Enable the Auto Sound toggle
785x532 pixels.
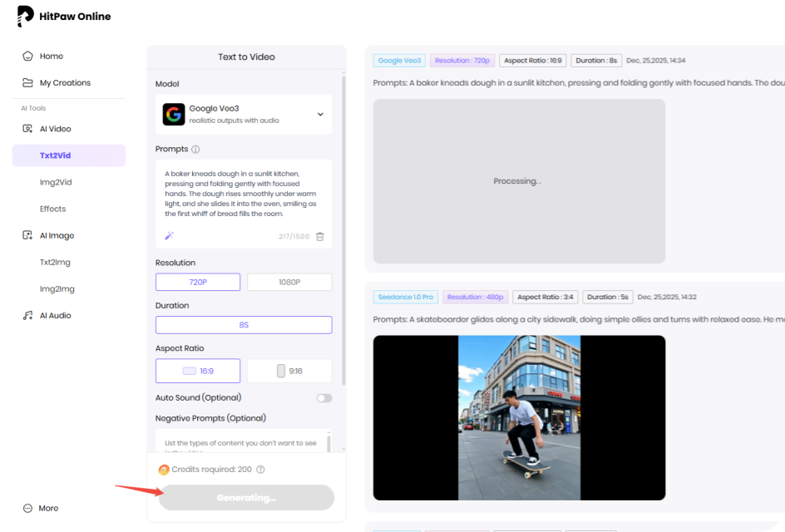click(x=323, y=397)
